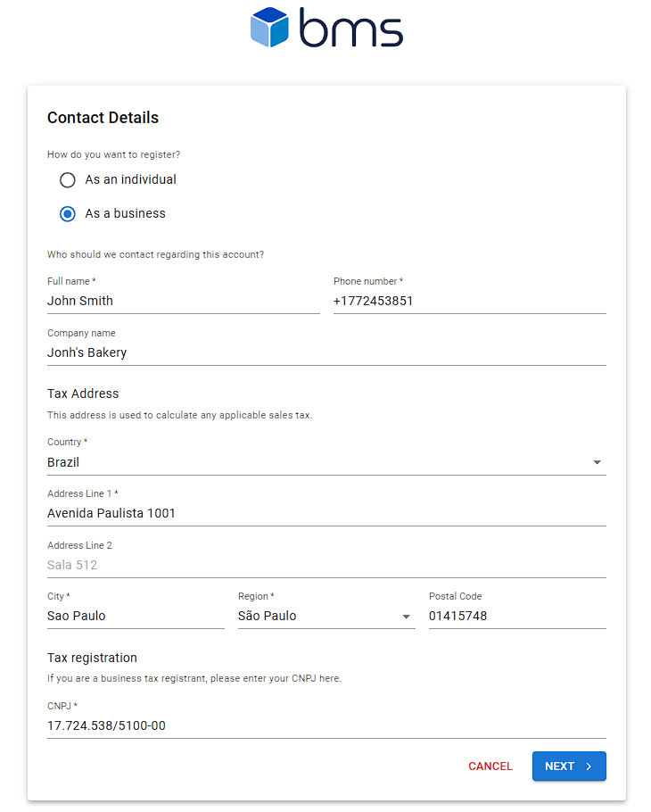651x812 pixels.
Task: Select the 'As a business' radio button
Action: 67,214
